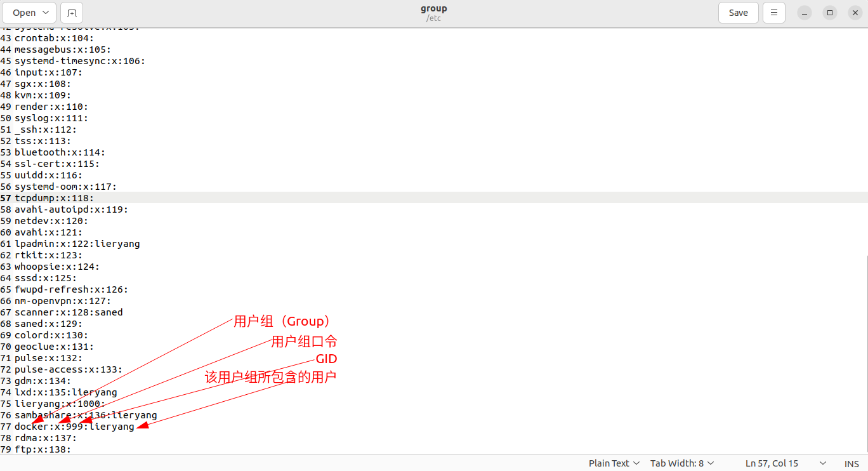Click the scanner:x:128:saned line
Image resolution: width=868 pixels, height=471 pixels.
click(x=69, y=312)
